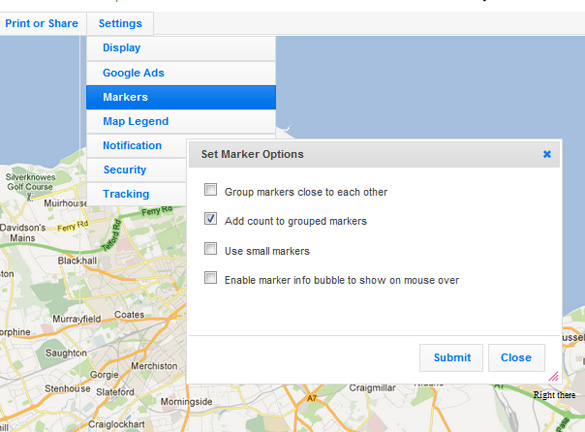Click the Right there label on the map
This screenshot has width=585, height=432.
[554, 395]
